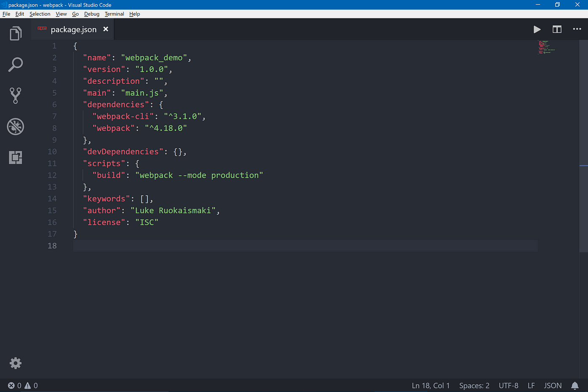This screenshot has width=588, height=392.
Task: Open the Terminal menu
Action: click(x=114, y=14)
